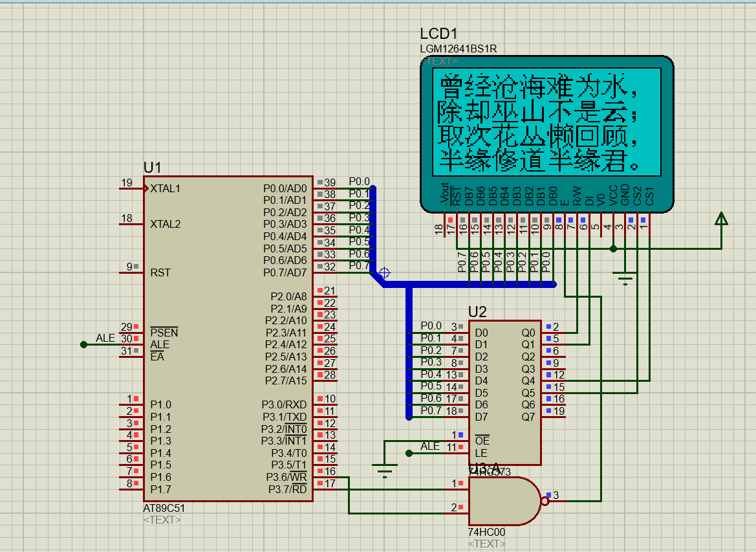Click the P0.7 wire label beside U2 pin 18
The width and height of the screenshot is (756, 552).
(x=431, y=411)
